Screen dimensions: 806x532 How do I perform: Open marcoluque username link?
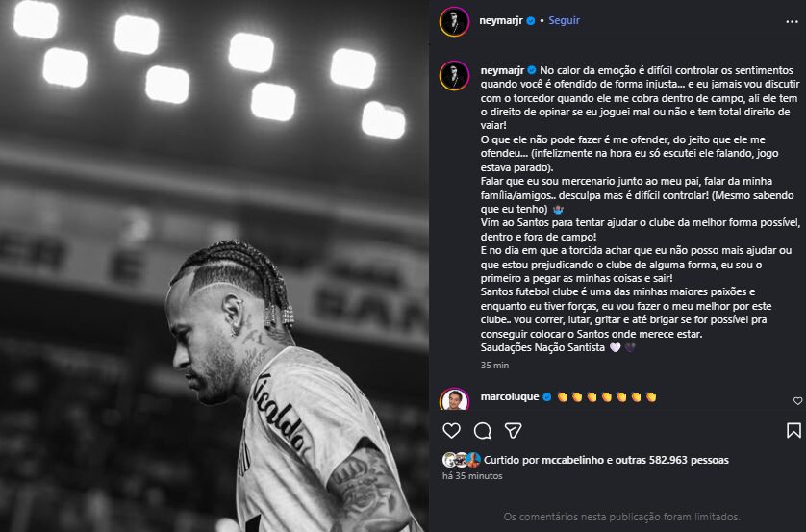pyautogui.click(x=510, y=396)
